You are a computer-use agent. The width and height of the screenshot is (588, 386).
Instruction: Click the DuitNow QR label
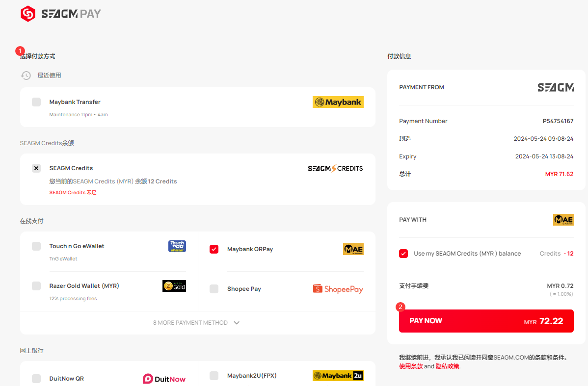click(x=67, y=379)
